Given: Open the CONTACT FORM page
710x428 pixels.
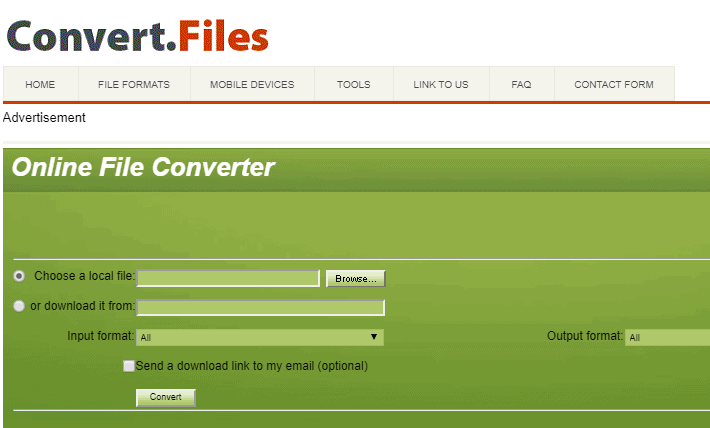Looking at the screenshot, I should pyautogui.click(x=614, y=84).
